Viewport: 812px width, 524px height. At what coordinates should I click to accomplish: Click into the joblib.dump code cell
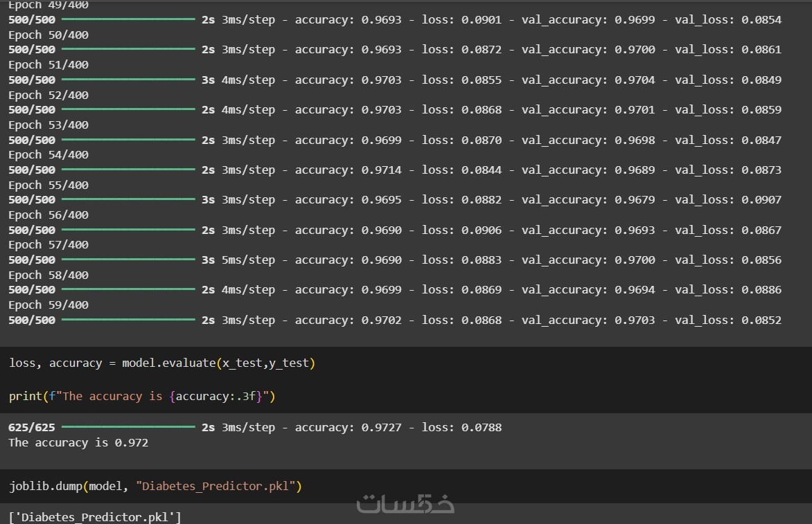155,486
